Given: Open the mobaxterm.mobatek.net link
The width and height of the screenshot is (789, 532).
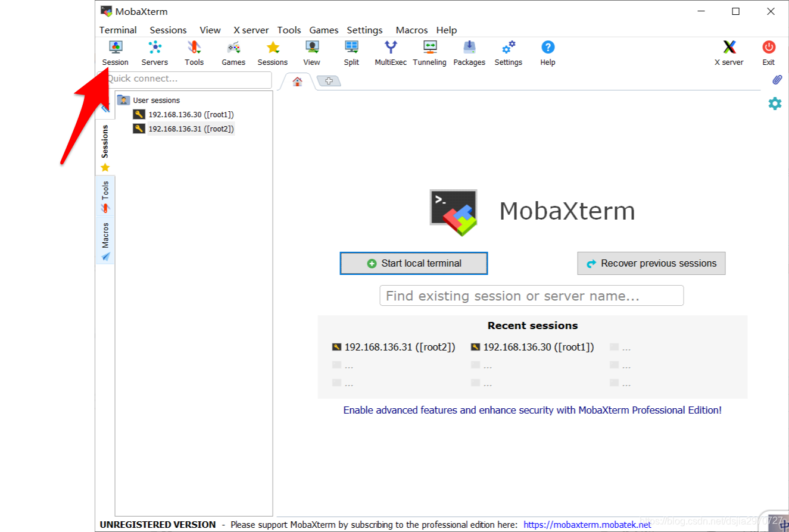Looking at the screenshot, I should (587, 525).
